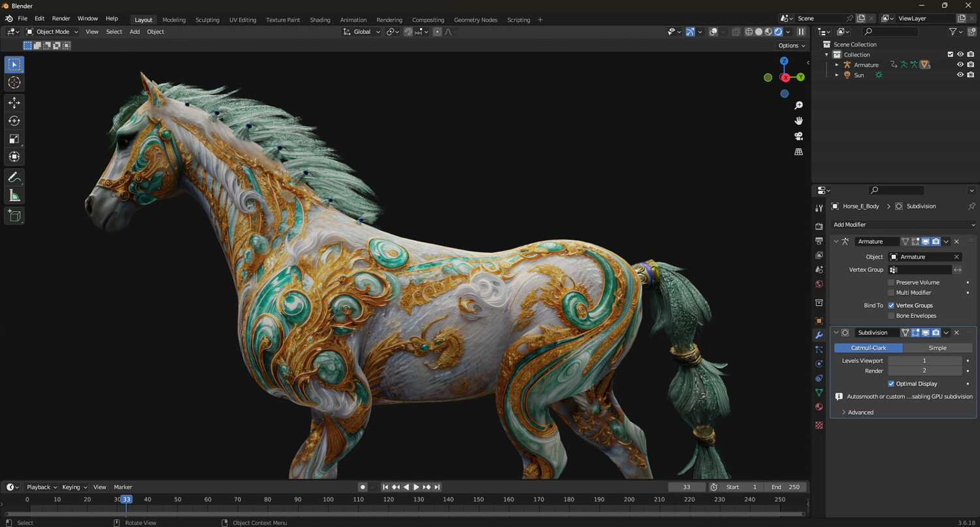Jump to the timeline start frame

point(385,487)
